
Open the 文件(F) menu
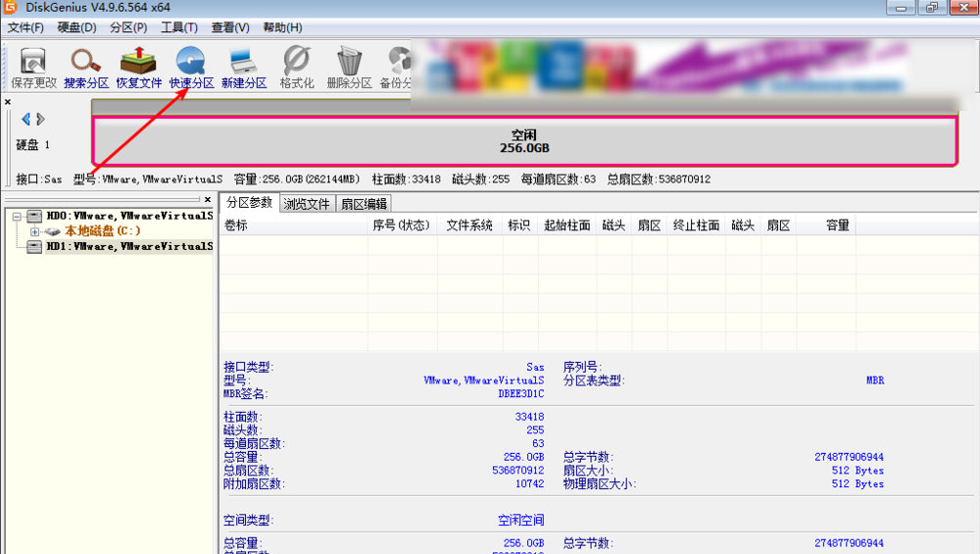click(25, 27)
